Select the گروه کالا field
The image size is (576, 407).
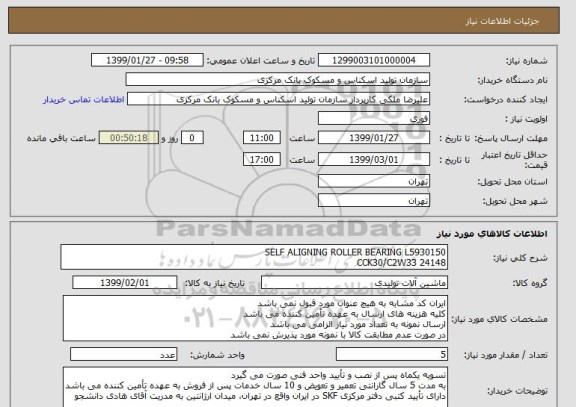354,283
